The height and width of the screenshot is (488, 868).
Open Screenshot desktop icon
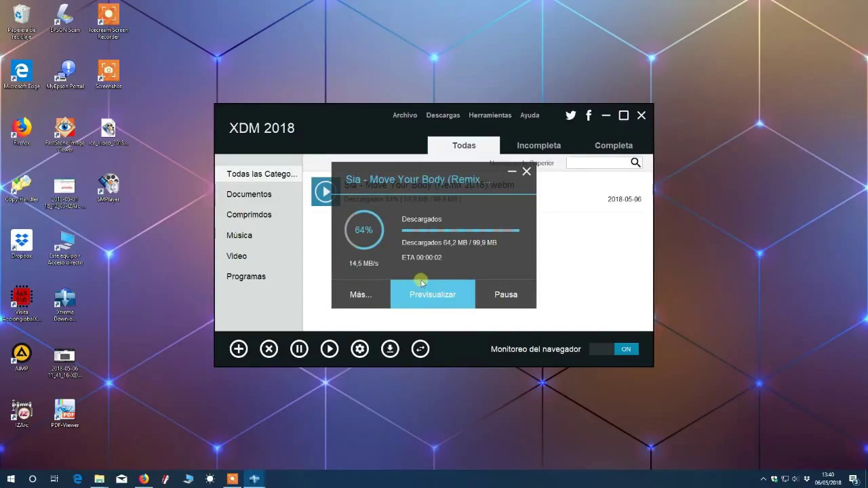(108, 75)
